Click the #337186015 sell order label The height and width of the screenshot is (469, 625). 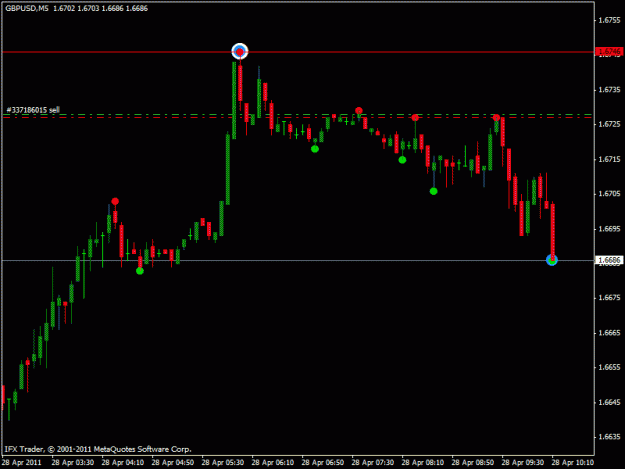tap(33, 110)
